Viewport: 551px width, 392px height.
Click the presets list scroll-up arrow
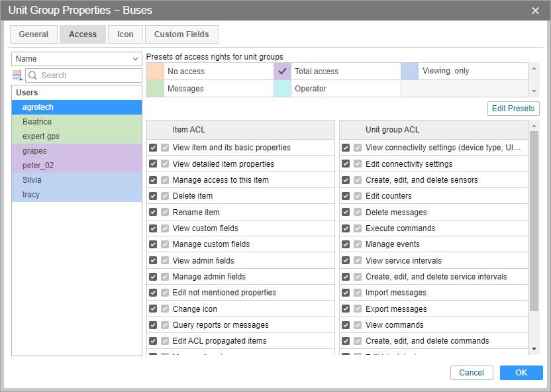coord(534,68)
